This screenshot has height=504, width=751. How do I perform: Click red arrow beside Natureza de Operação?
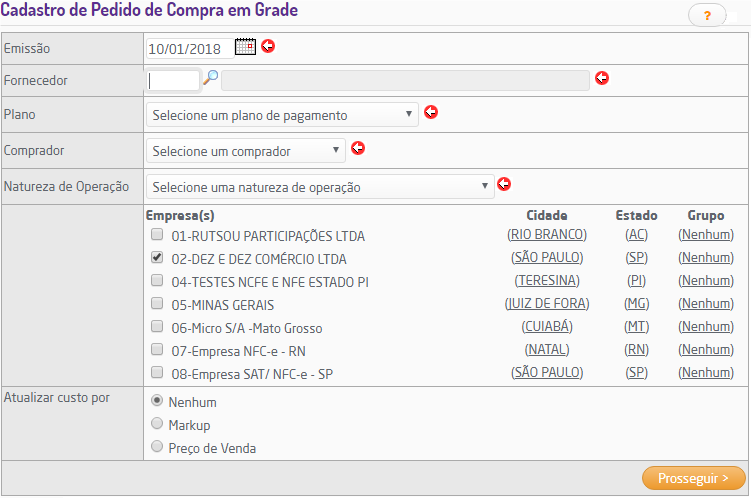(504, 184)
